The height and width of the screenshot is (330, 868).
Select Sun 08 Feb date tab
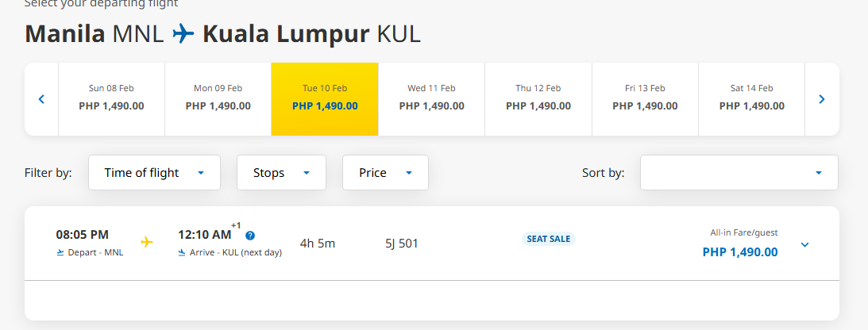(111, 99)
